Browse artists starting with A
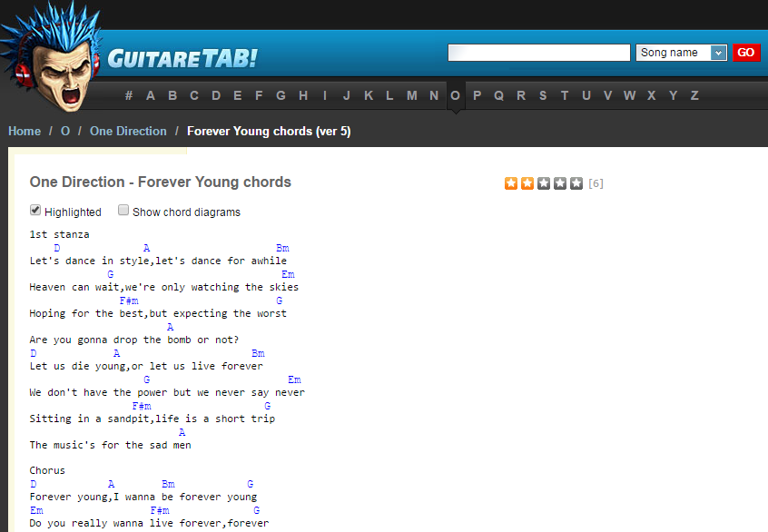Screen dimensions: 768x532 click(151, 95)
